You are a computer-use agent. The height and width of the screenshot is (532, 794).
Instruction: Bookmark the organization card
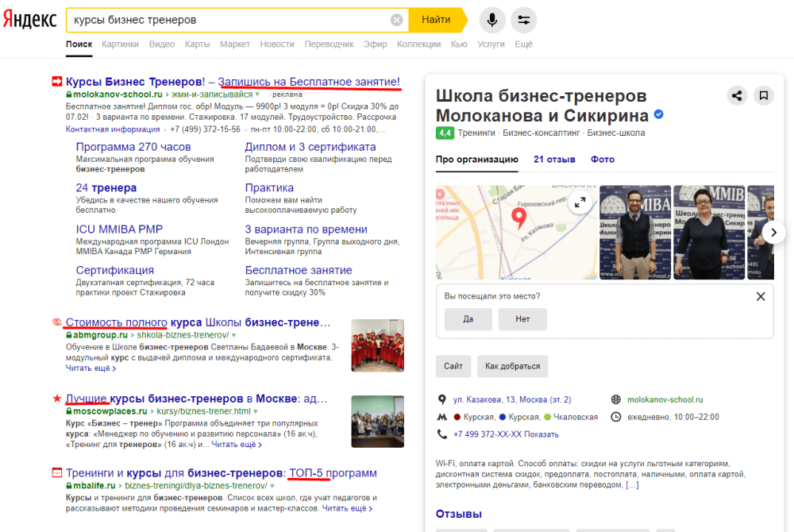(x=764, y=95)
